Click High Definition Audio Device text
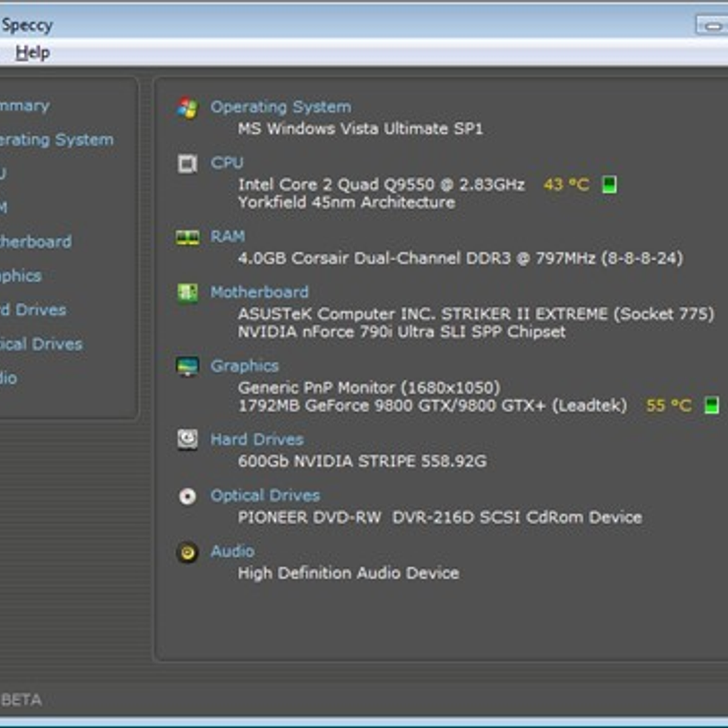 [348, 573]
